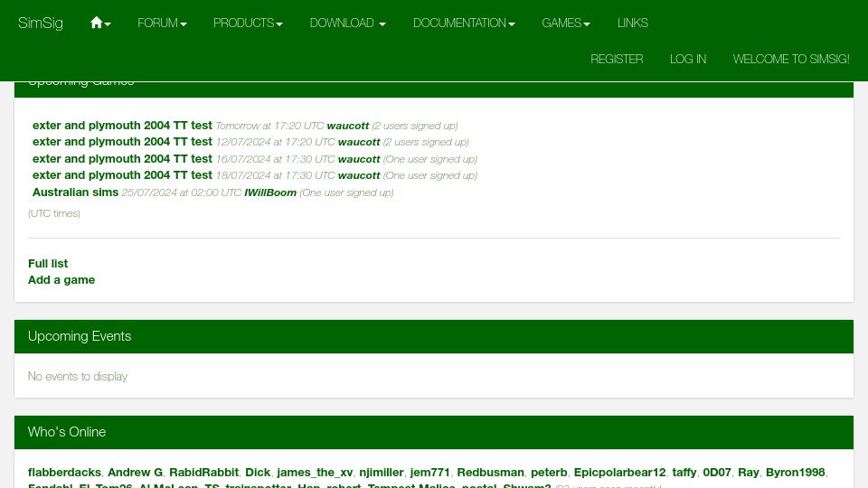Open user peterb's profile
The width and height of the screenshot is (868, 488).
point(549,473)
